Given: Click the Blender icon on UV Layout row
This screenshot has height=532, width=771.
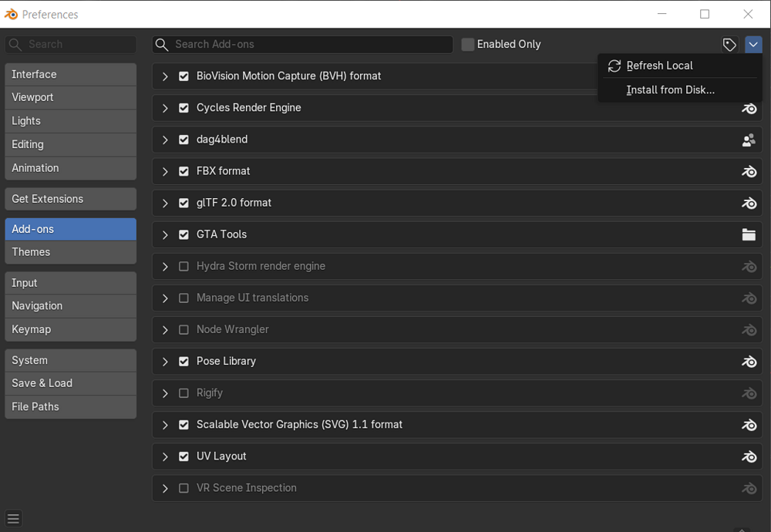Looking at the screenshot, I should click(749, 456).
